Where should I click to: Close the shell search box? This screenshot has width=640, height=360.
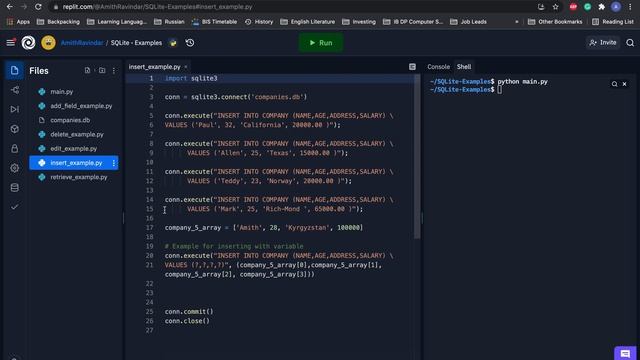click(624, 84)
